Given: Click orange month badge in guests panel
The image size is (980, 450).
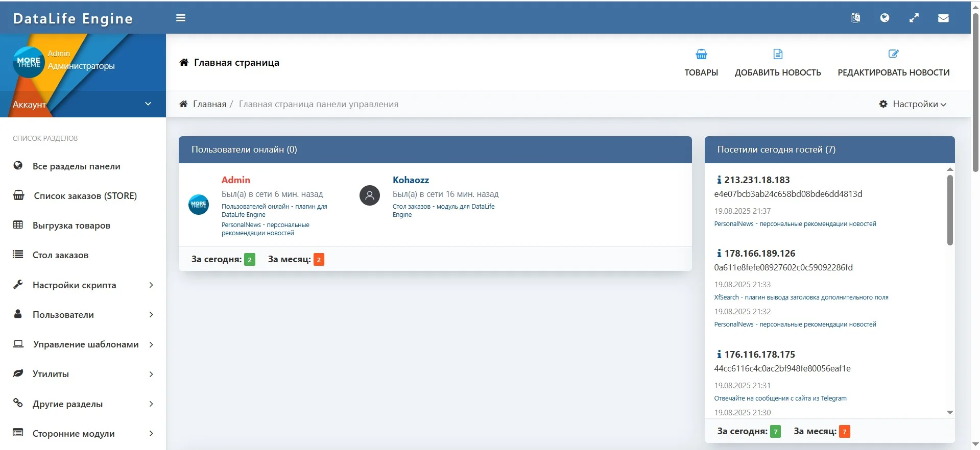Looking at the screenshot, I should pyautogui.click(x=845, y=432).
